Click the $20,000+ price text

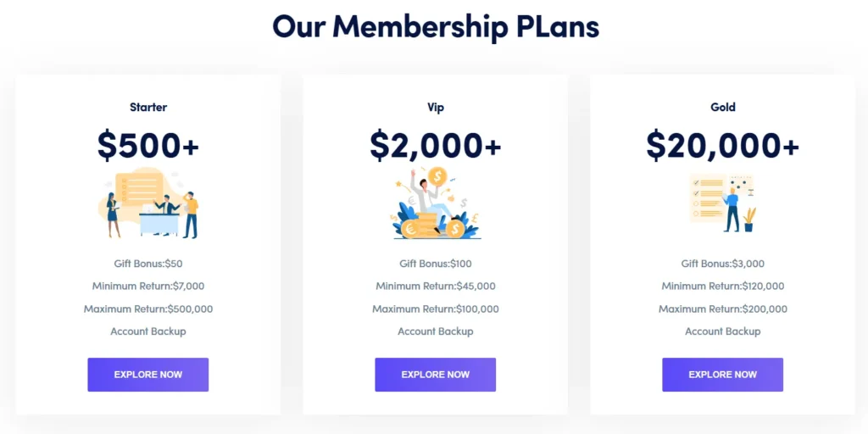pyautogui.click(x=722, y=145)
